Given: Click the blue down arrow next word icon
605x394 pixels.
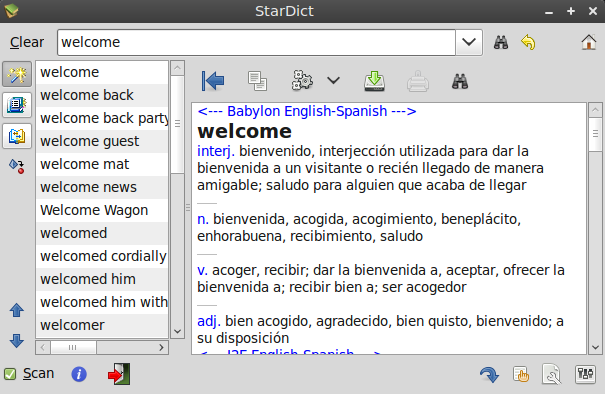Looking at the screenshot, I should (x=17, y=341).
